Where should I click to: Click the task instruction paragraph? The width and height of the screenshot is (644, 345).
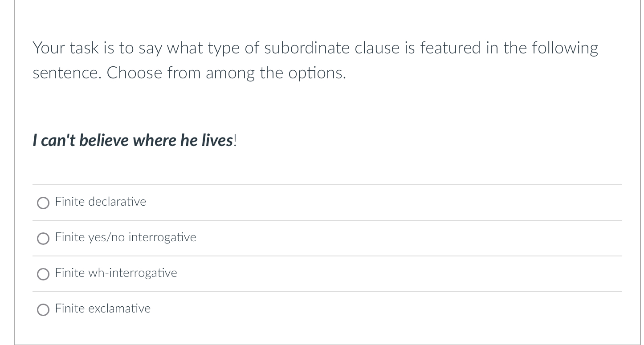(x=312, y=60)
